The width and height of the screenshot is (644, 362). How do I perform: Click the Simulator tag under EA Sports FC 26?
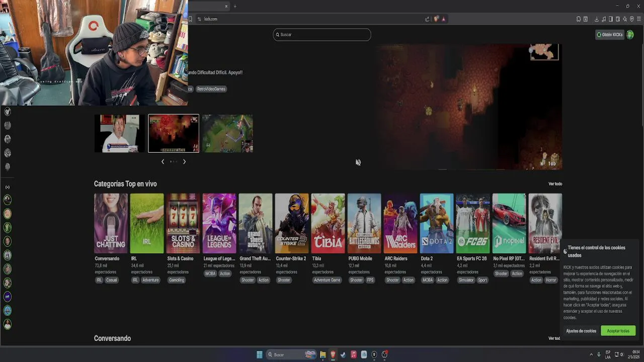click(x=466, y=280)
